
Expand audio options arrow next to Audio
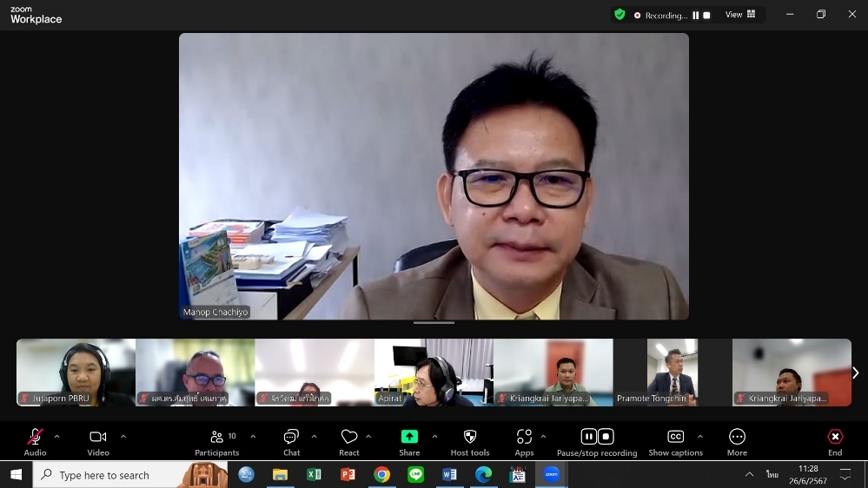[57, 436]
